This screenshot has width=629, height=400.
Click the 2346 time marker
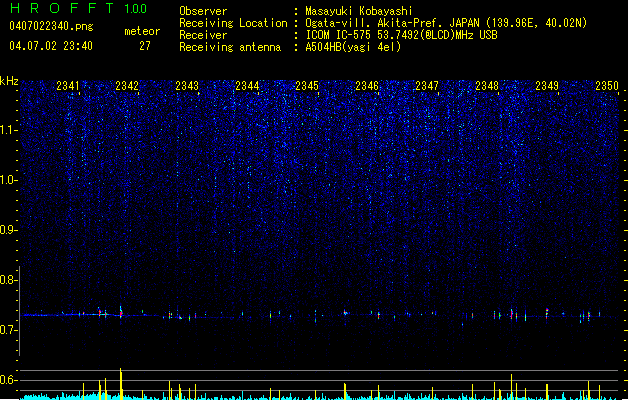[367, 86]
